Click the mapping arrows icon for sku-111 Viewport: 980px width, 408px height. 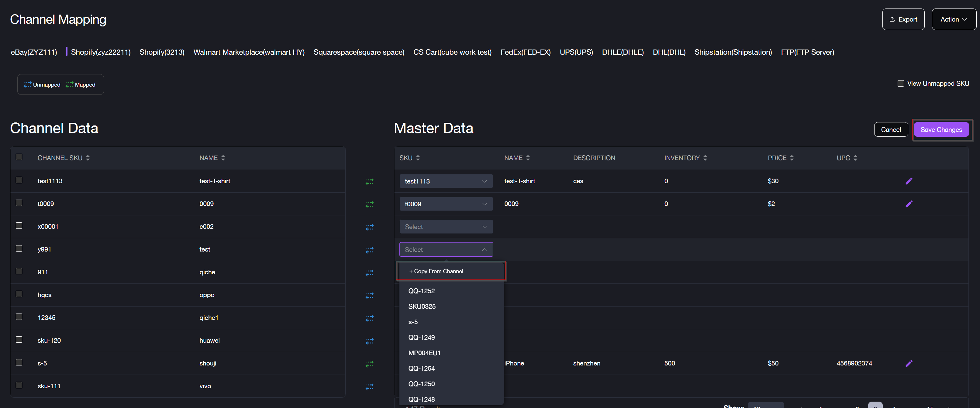click(x=369, y=386)
